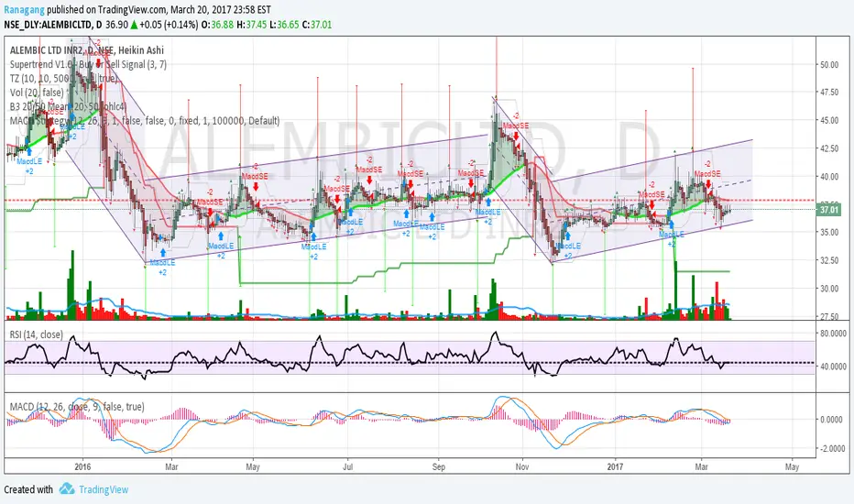This screenshot has height=504, width=854.
Task: Click the 45.00 price axis label
Action: (x=829, y=120)
